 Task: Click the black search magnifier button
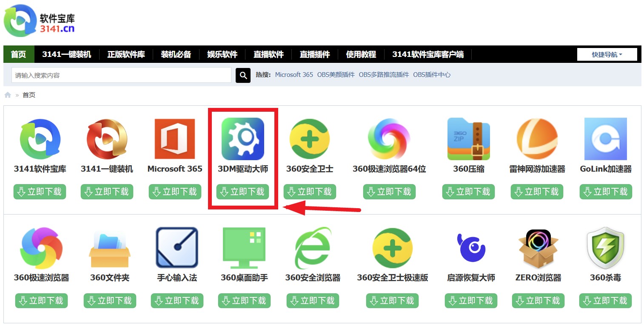(243, 75)
